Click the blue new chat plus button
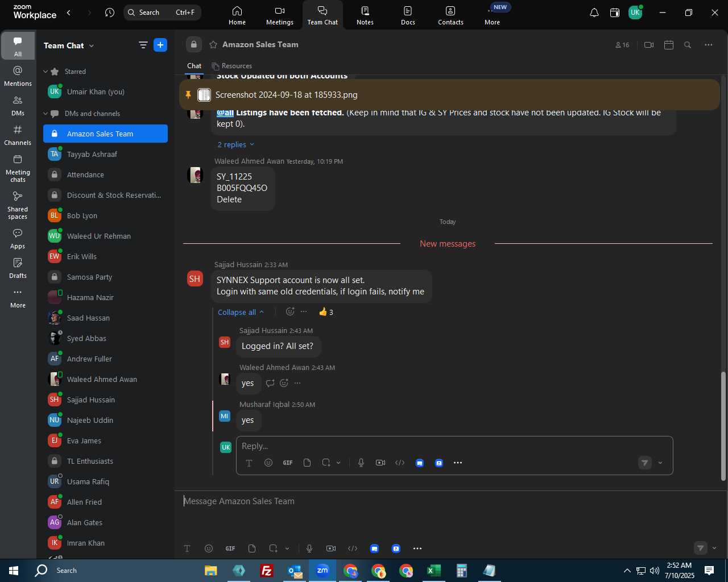This screenshot has height=582, width=728. coord(160,45)
